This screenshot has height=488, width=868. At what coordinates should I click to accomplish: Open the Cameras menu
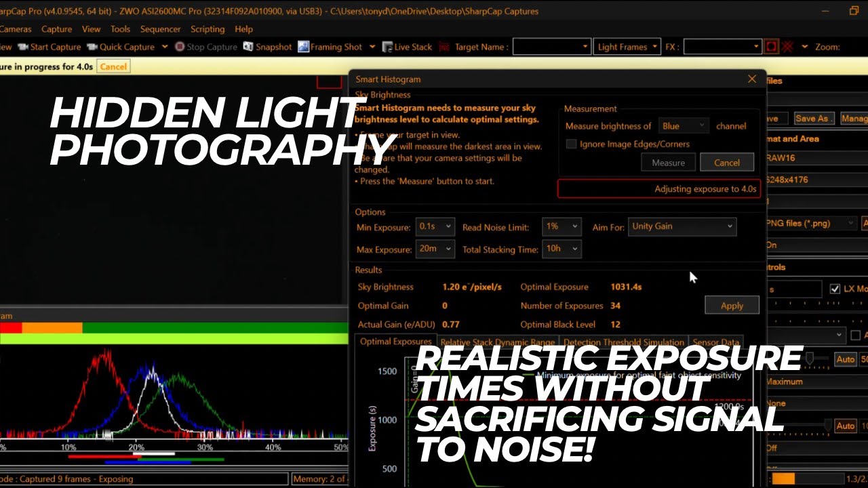click(x=15, y=29)
